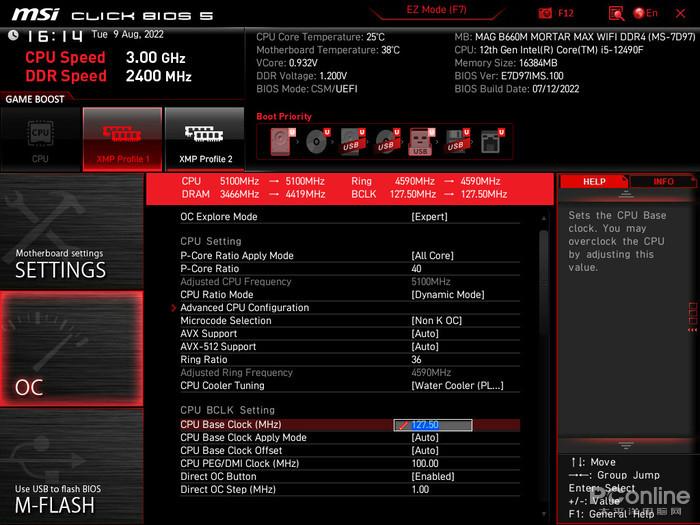Collapse the help panel top handle
This screenshot has width=700, height=525.
[625, 194]
